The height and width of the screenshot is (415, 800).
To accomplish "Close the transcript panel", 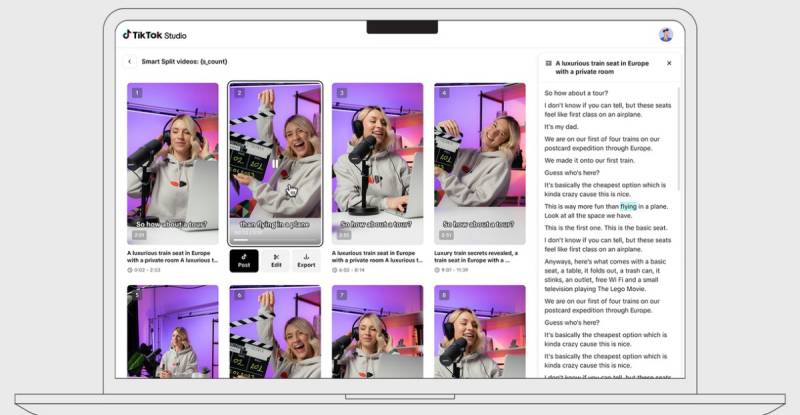I will (669, 62).
